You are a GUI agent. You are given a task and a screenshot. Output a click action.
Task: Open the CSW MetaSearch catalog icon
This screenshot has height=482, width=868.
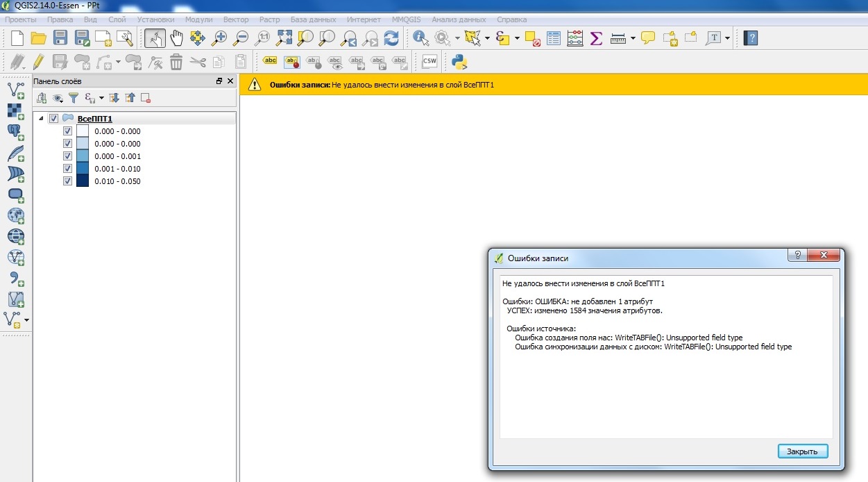(429, 62)
